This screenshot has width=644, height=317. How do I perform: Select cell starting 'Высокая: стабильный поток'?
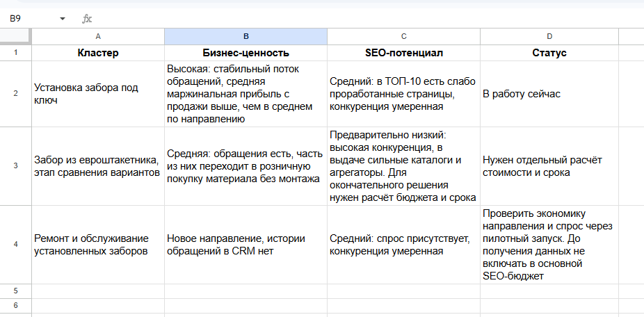point(246,94)
